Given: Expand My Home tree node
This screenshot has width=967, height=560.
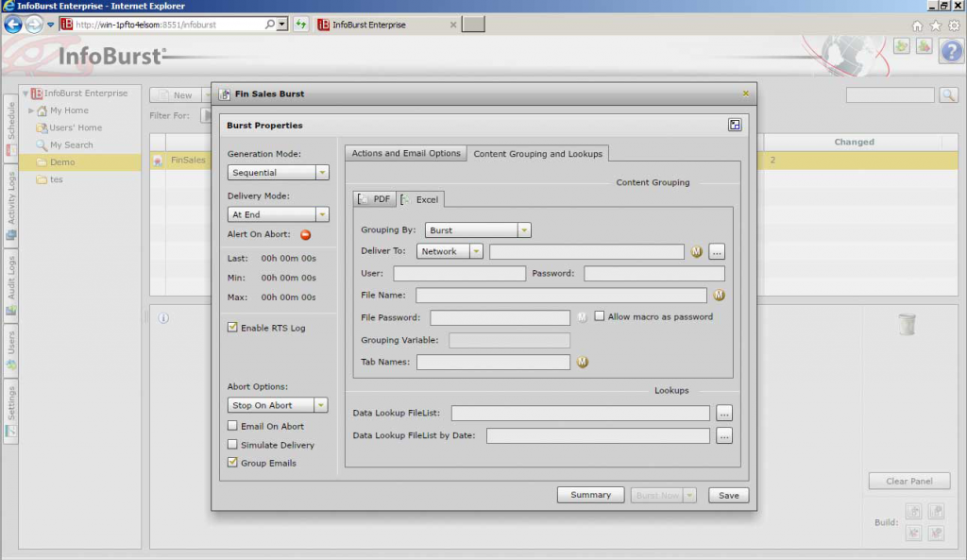Looking at the screenshot, I should (31, 111).
